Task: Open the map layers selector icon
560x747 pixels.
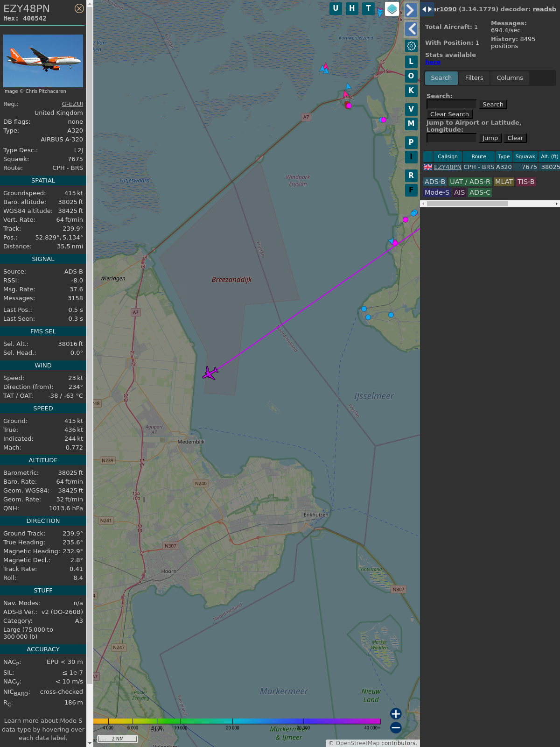Action: 392,8
